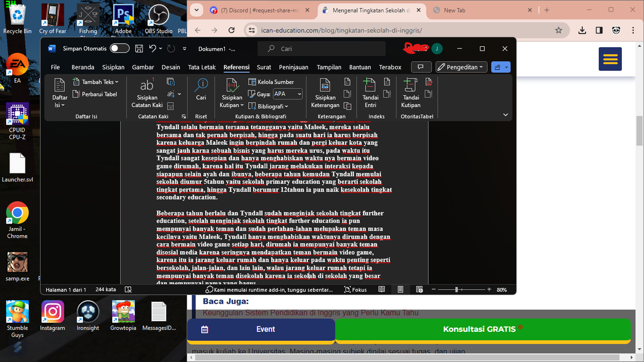Click the Cari search box in Word's title bar
The image size is (644, 362).
point(321,49)
